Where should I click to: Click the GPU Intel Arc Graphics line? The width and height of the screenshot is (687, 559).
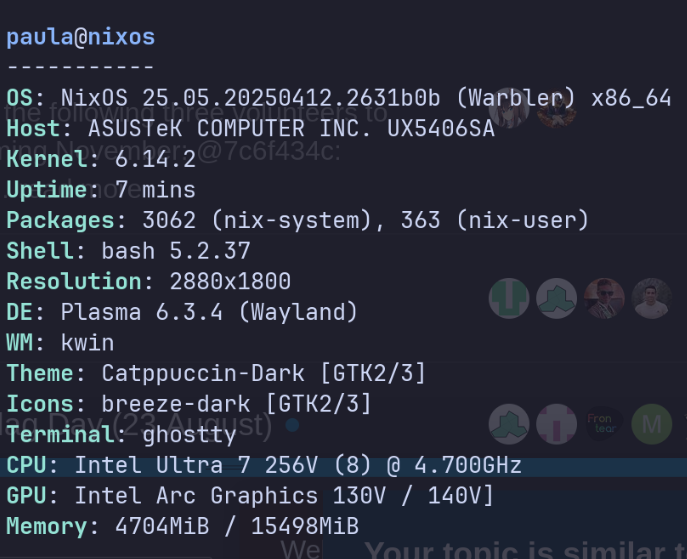pyautogui.click(x=250, y=496)
